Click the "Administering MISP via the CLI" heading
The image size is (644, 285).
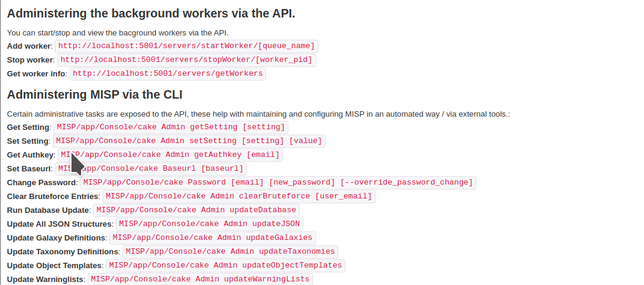click(x=95, y=94)
